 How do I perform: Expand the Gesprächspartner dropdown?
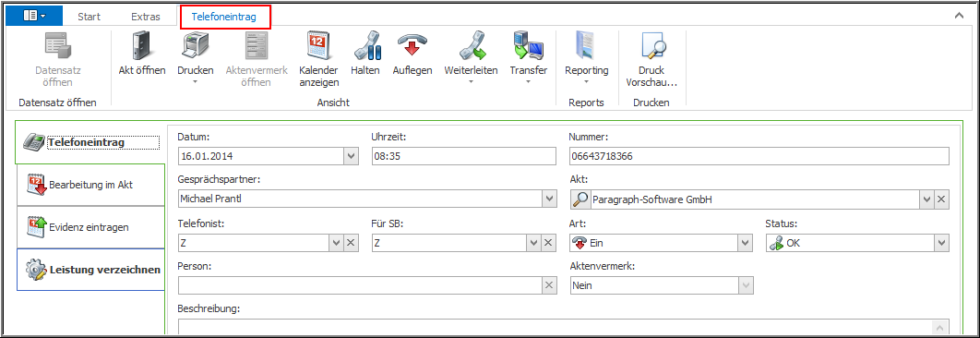point(549,199)
